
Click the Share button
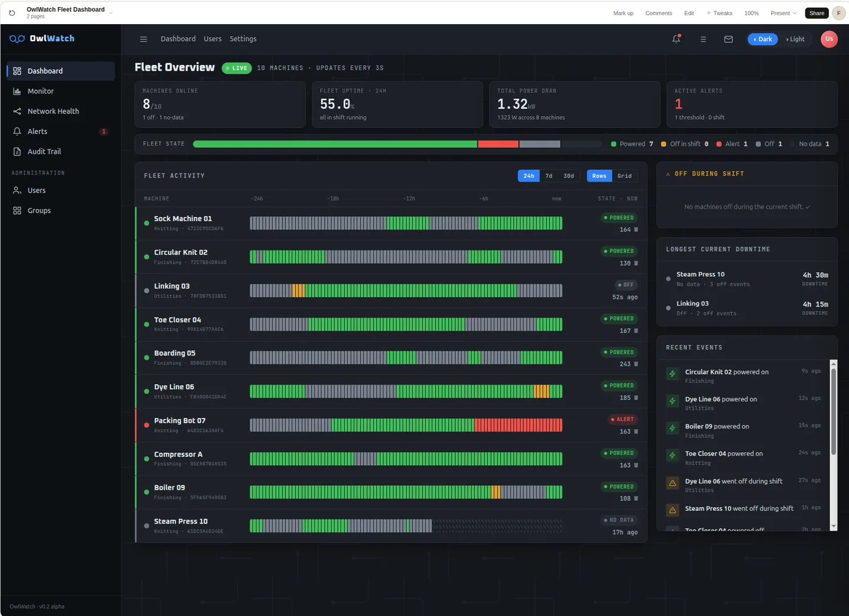817,13
